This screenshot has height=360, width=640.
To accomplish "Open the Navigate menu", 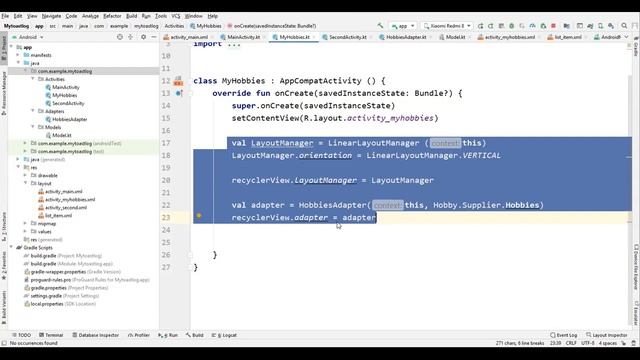I will [51, 16].
